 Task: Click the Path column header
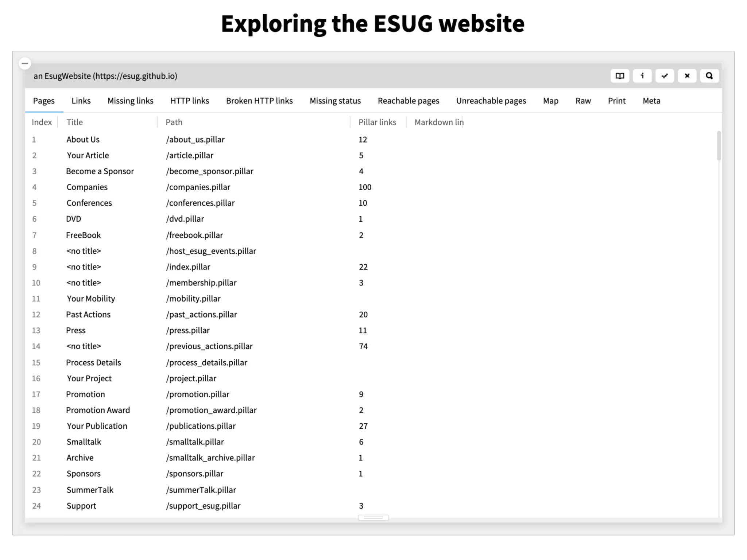174,122
